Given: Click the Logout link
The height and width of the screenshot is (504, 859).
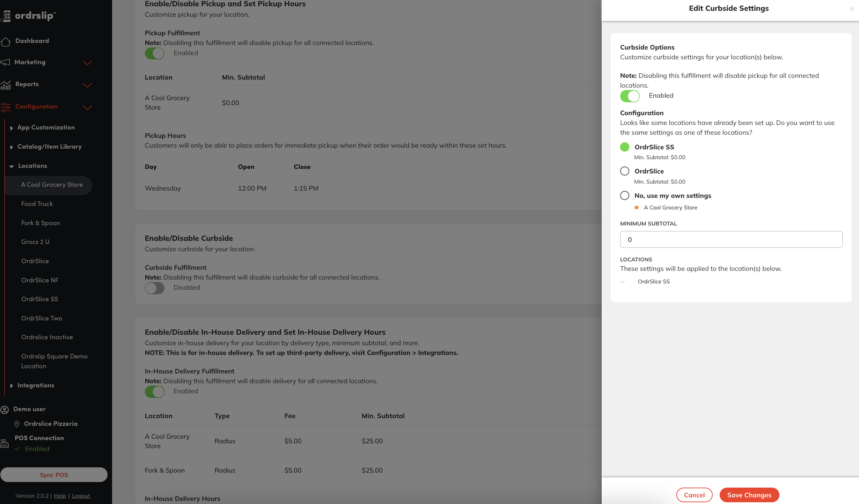Looking at the screenshot, I should [81, 496].
